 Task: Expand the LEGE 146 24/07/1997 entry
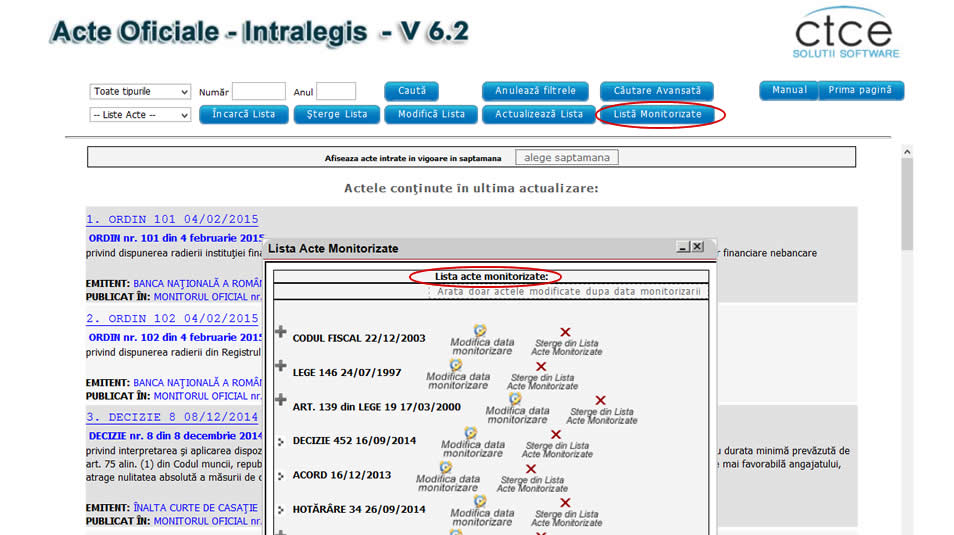(281, 367)
